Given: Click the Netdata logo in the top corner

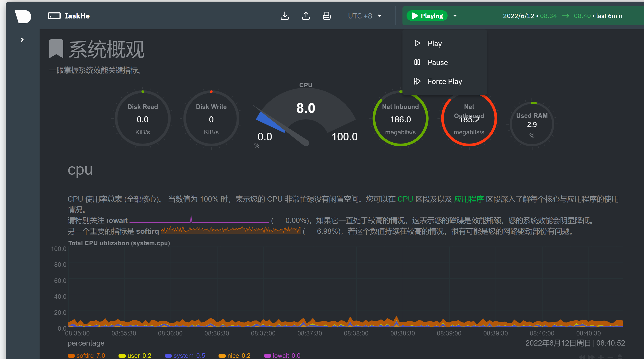Looking at the screenshot, I should click(x=23, y=16).
